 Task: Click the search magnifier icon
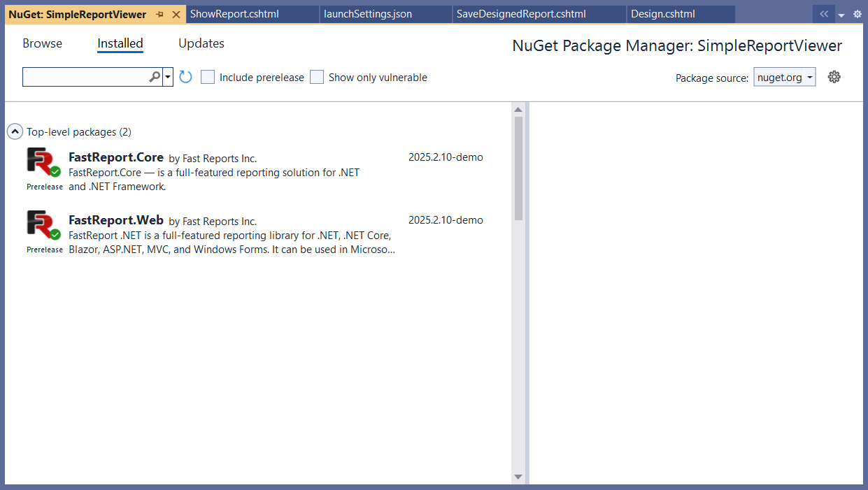pyautogui.click(x=155, y=77)
